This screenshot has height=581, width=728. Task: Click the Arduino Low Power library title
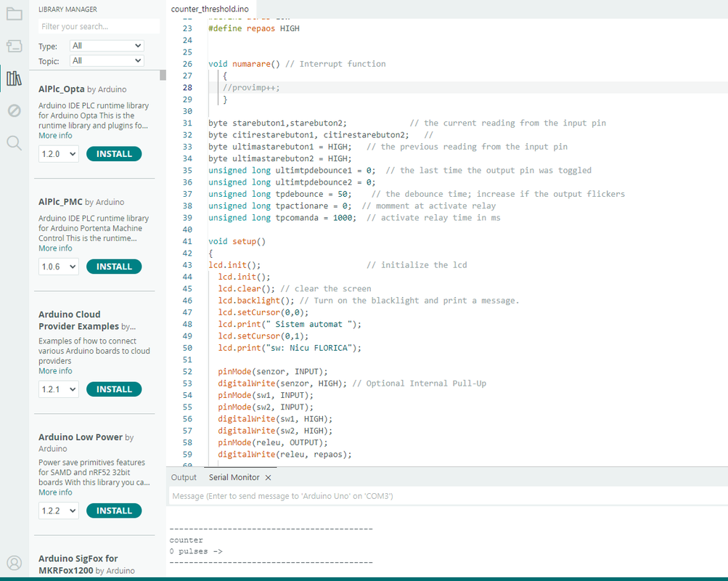(81, 437)
